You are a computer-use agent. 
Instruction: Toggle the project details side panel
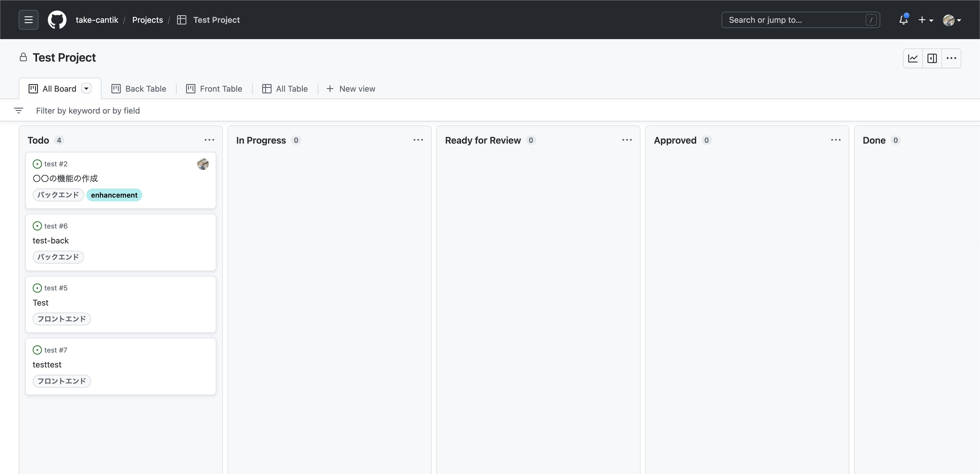[932, 58]
